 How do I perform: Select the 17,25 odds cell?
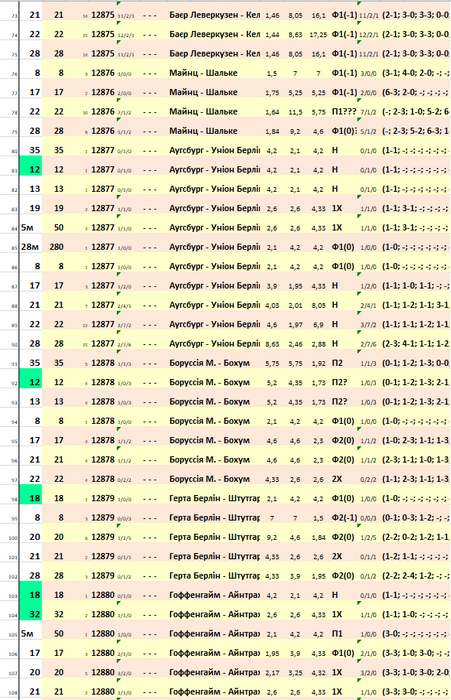coord(318,34)
